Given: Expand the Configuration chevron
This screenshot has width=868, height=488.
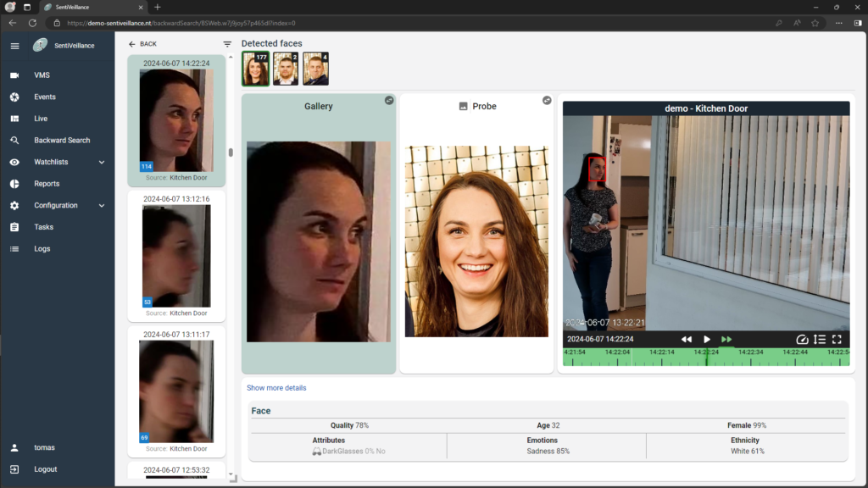Looking at the screenshot, I should 102,205.
